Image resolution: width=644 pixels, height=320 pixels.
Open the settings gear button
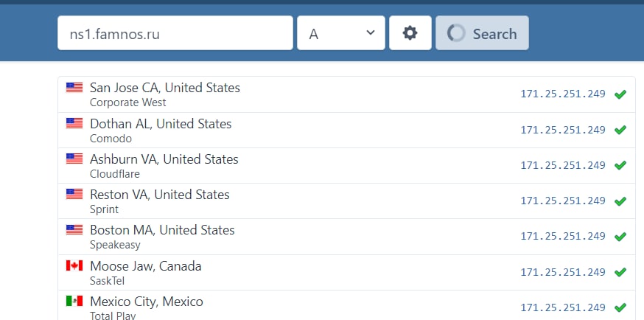pos(410,33)
